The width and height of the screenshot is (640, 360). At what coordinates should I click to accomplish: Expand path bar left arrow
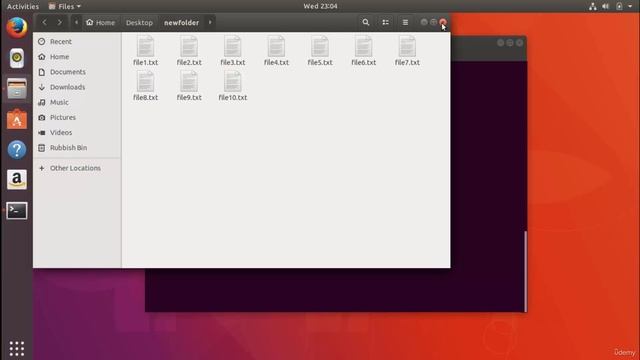pyautogui.click(x=76, y=22)
